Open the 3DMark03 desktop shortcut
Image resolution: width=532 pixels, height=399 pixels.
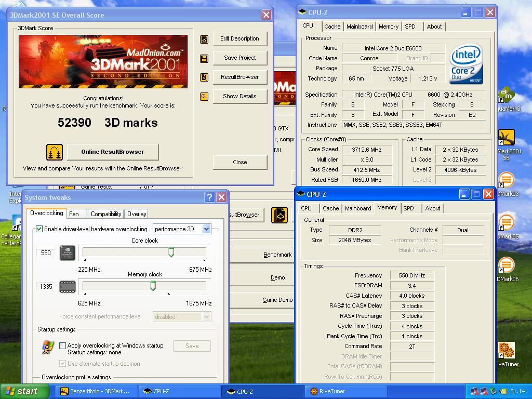[506, 180]
